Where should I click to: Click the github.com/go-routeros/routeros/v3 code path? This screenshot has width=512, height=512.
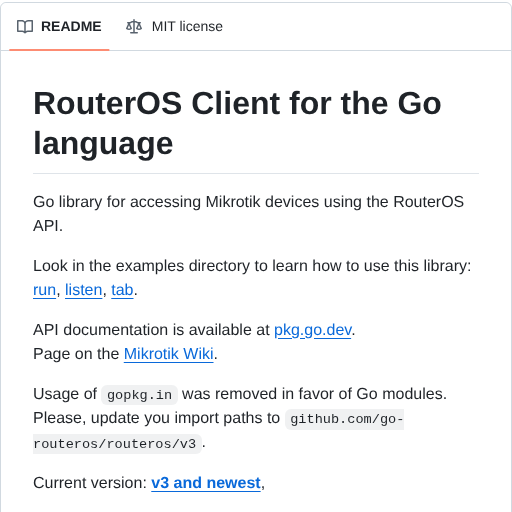click(x=219, y=431)
